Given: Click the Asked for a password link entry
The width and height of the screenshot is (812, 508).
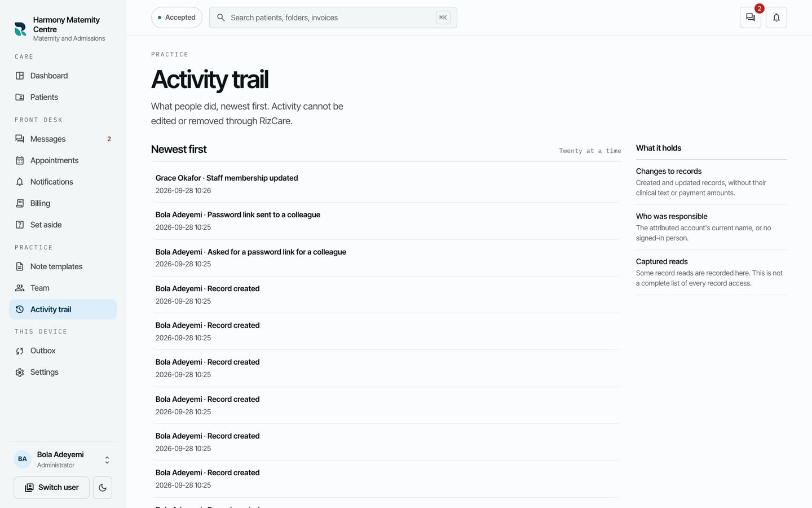Looking at the screenshot, I should coord(386,257).
